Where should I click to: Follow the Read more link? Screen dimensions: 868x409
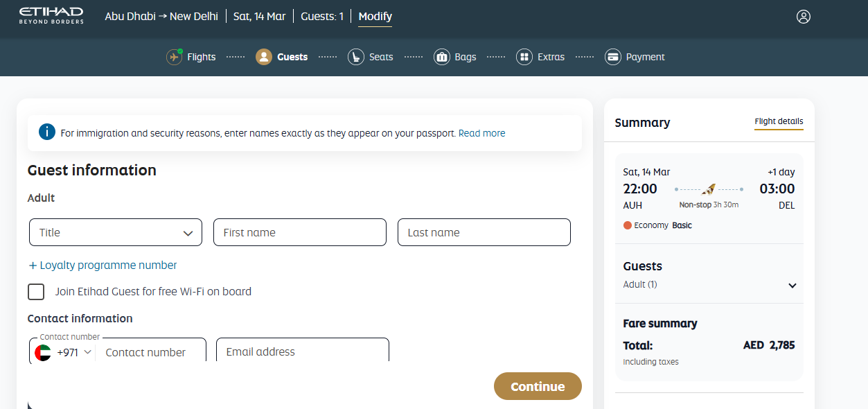coord(481,133)
